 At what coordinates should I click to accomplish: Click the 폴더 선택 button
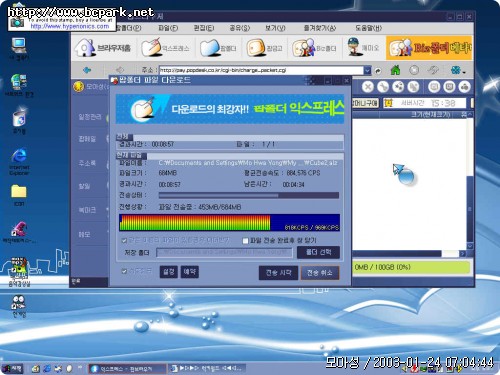pyautogui.click(x=318, y=252)
